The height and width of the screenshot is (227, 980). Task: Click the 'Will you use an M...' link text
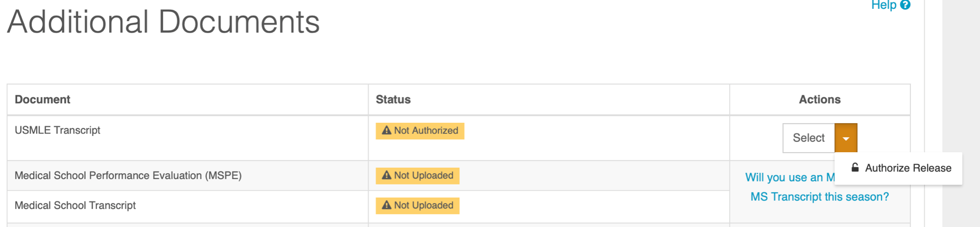(x=790, y=178)
